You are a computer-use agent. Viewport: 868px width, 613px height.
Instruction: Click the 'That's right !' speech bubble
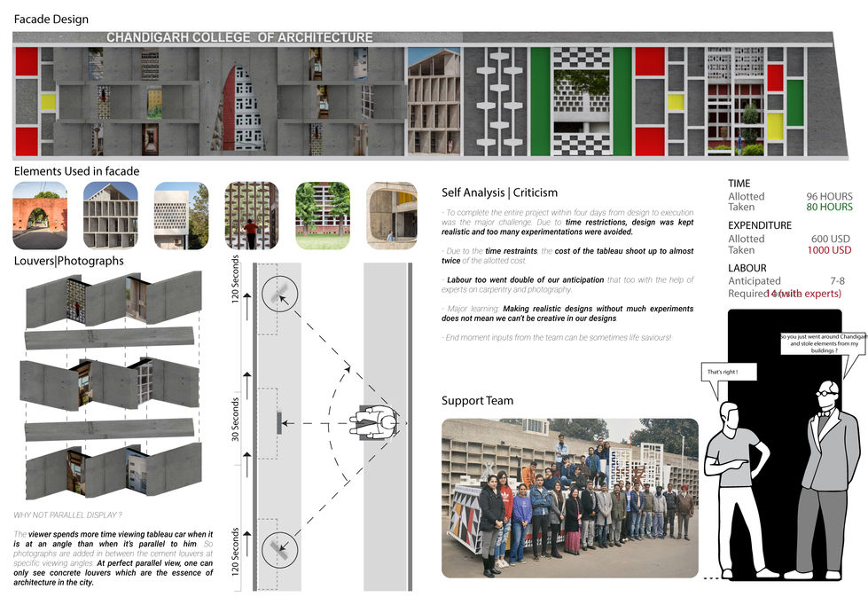(x=728, y=372)
